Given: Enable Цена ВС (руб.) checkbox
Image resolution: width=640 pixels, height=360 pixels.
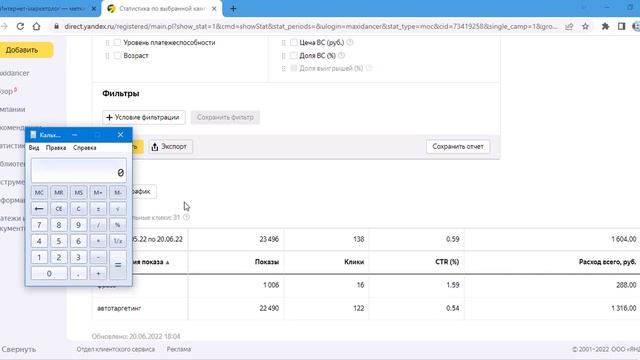Looking at the screenshot, I should tap(293, 42).
